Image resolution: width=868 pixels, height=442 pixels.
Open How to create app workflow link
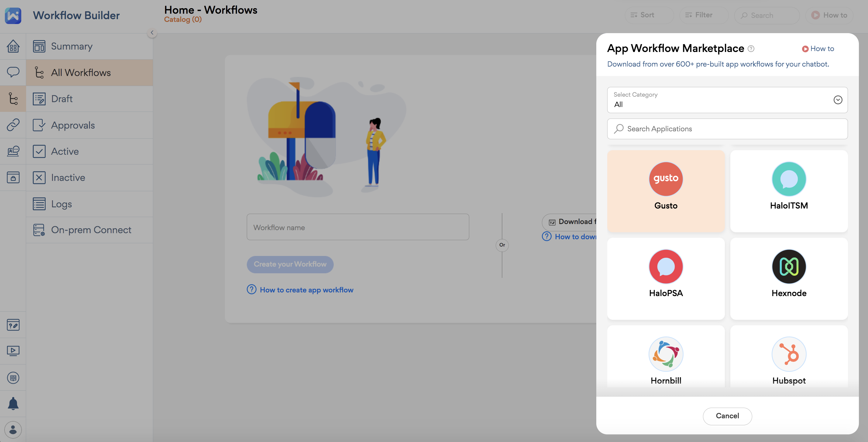pos(306,290)
